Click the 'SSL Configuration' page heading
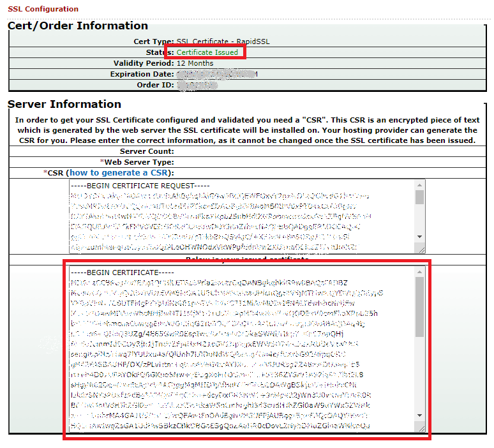 pos(43,9)
